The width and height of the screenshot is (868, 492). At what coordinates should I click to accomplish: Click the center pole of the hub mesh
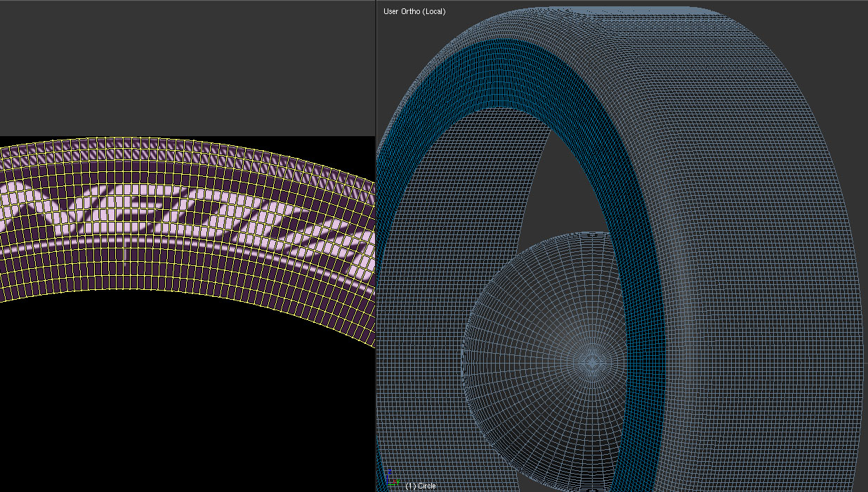pyautogui.click(x=593, y=361)
